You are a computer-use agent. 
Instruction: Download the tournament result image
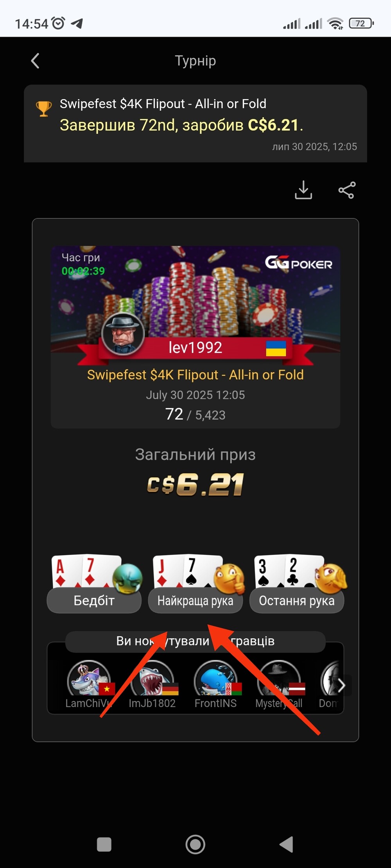click(303, 190)
